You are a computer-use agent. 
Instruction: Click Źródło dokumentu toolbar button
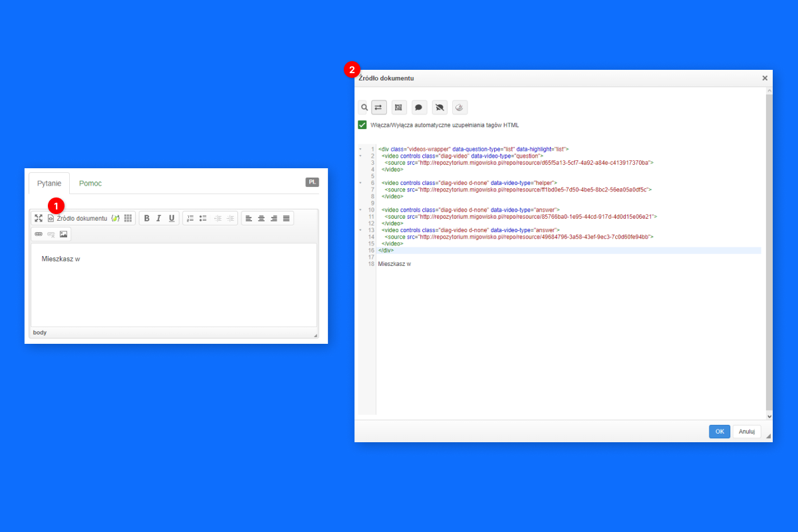pos(77,218)
